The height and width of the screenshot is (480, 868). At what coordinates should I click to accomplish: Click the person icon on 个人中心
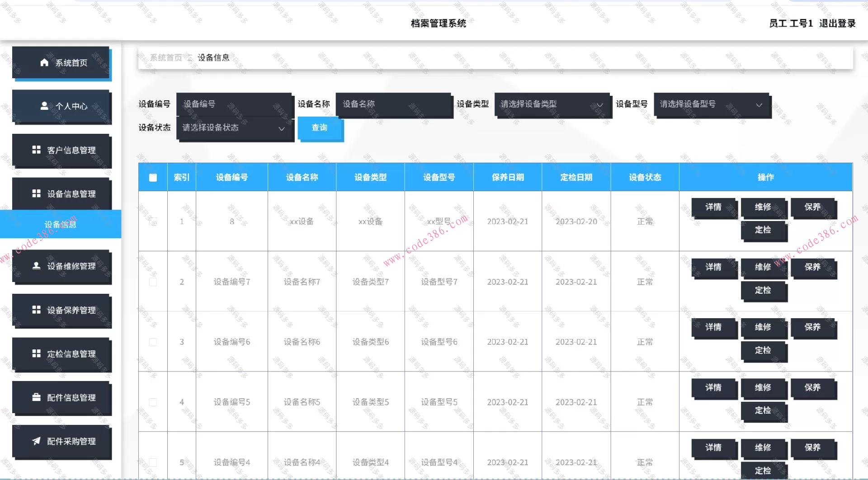tap(44, 106)
